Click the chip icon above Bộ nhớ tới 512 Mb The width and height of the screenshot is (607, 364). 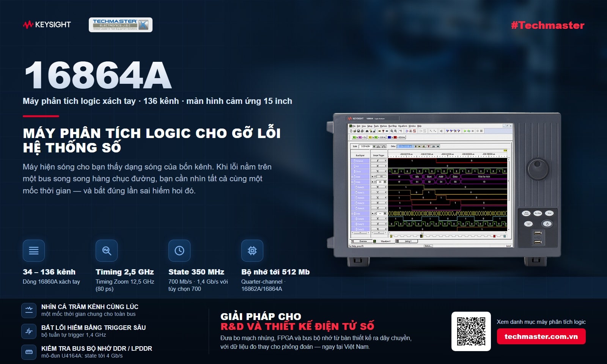252,251
